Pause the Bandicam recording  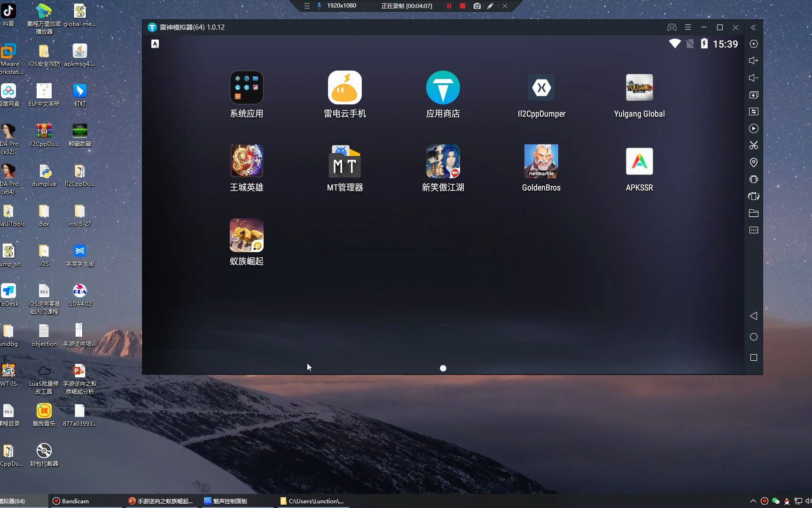(x=449, y=6)
